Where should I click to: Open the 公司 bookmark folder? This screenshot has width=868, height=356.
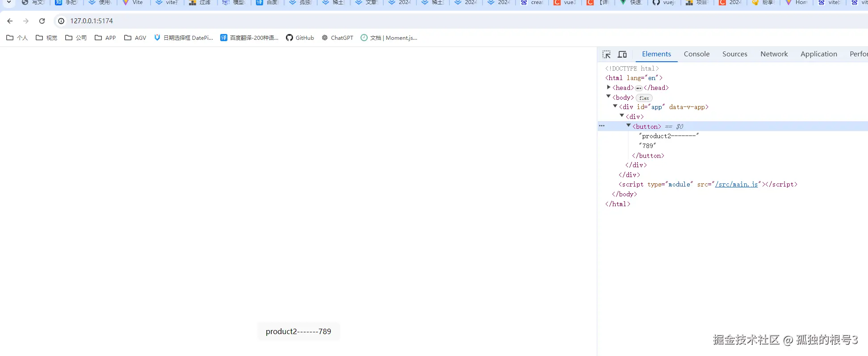tap(76, 38)
